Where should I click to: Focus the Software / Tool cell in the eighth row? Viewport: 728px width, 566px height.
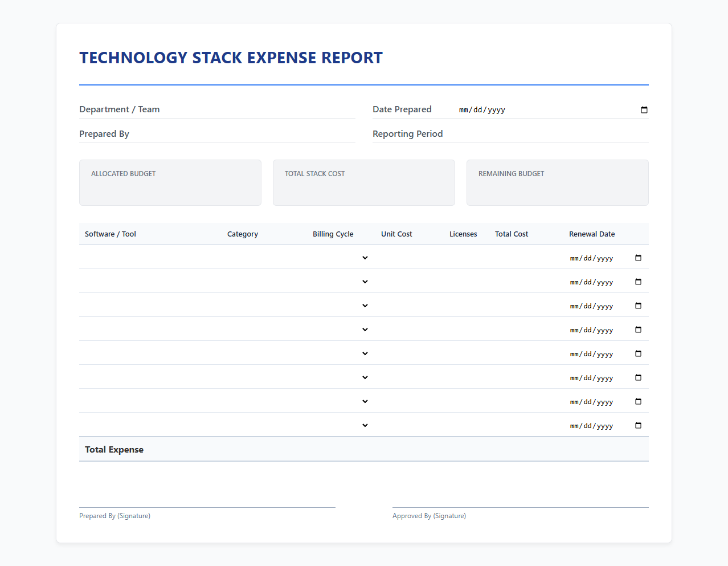click(x=150, y=425)
